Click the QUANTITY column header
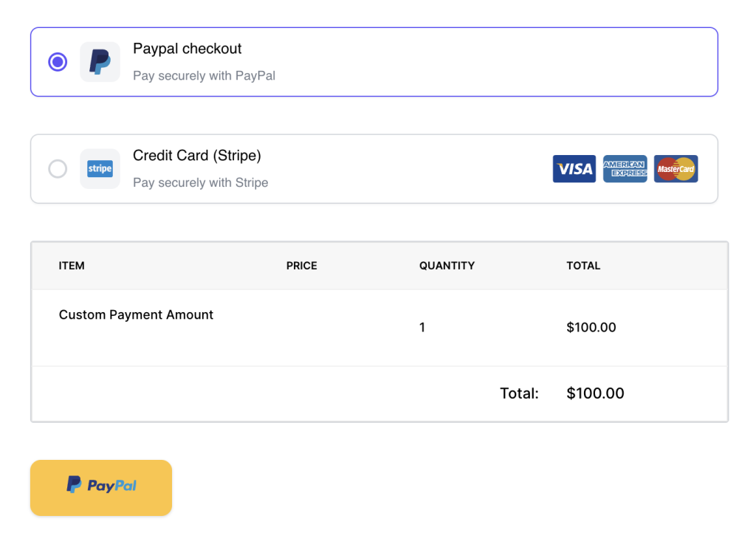Image resolution: width=756 pixels, height=544 pixels. (447, 266)
